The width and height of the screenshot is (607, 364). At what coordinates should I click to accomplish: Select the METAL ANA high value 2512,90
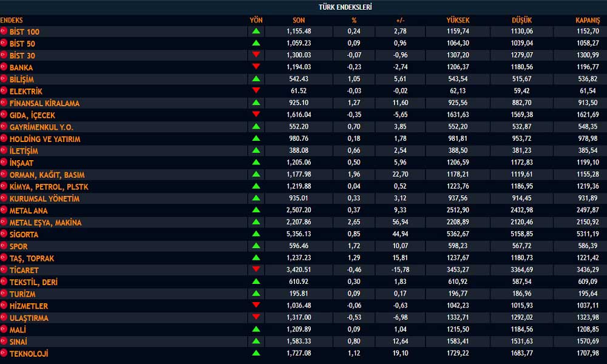pyautogui.click(x=458, y=210)
